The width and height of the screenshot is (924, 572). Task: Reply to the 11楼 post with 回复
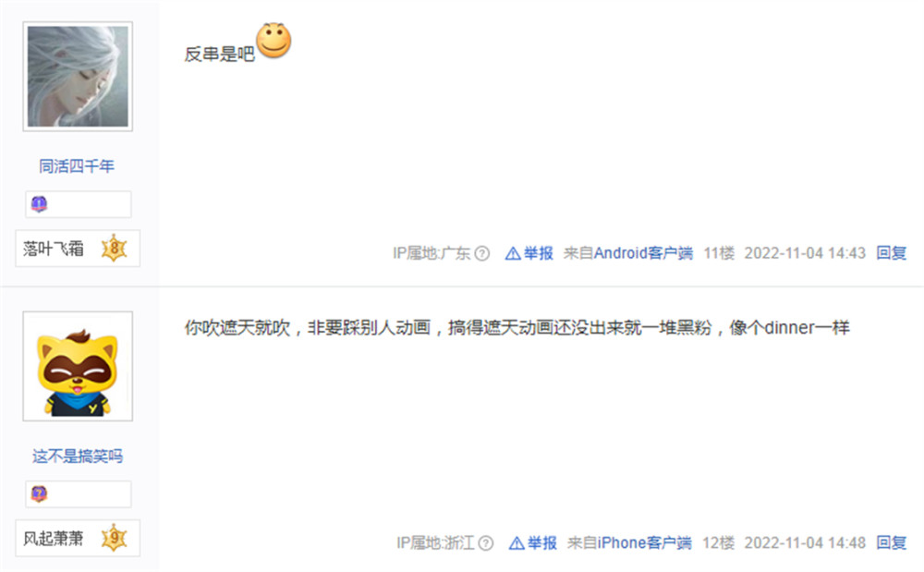tap(891, 253)
